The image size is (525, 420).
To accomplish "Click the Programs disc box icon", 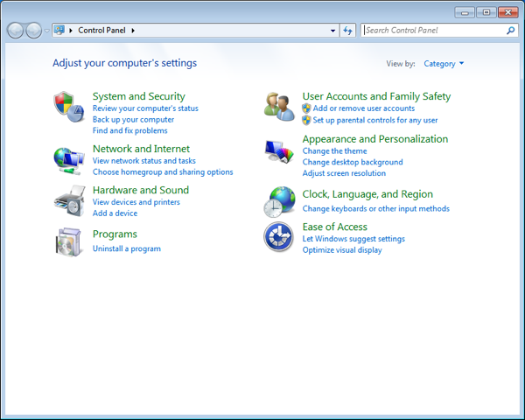I will (68, 241).
